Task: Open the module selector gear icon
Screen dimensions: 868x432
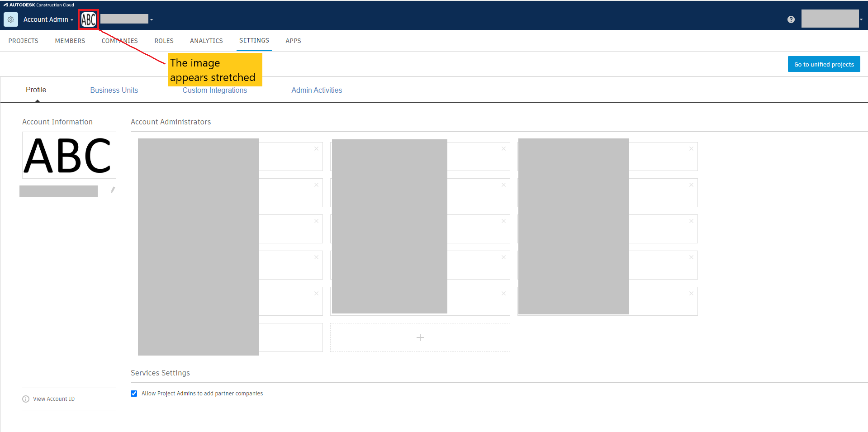Action: (10, 19)
